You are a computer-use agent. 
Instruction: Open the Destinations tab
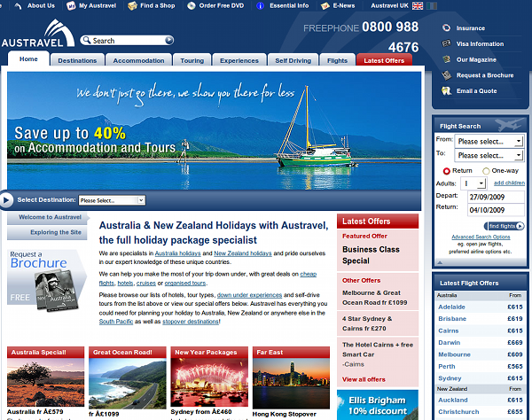click(x=77, y=60)
